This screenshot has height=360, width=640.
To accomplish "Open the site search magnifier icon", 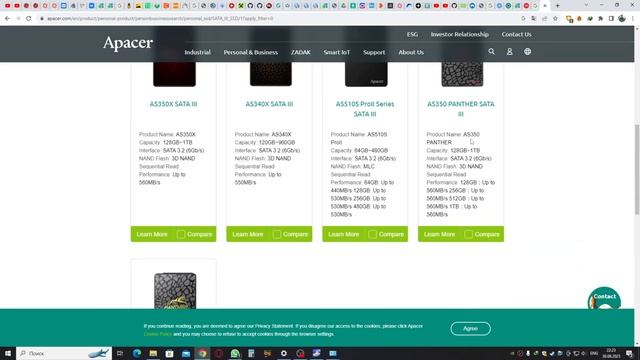I will 491,52.
